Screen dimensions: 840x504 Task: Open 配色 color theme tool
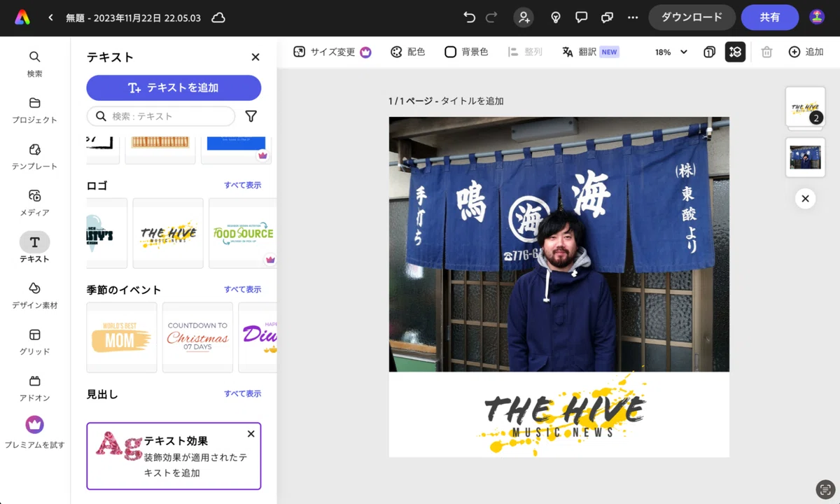407,52
